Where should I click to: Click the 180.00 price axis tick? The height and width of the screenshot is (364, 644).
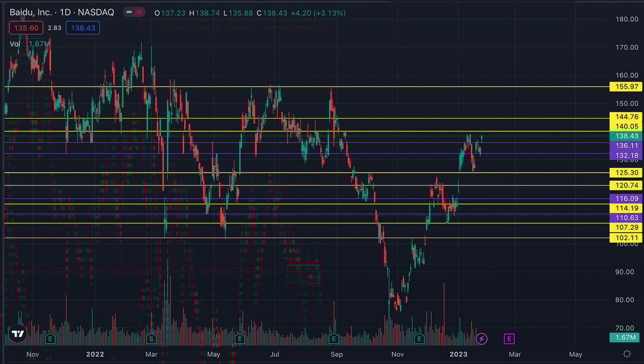pyautogui.click(x=627, y=19)
